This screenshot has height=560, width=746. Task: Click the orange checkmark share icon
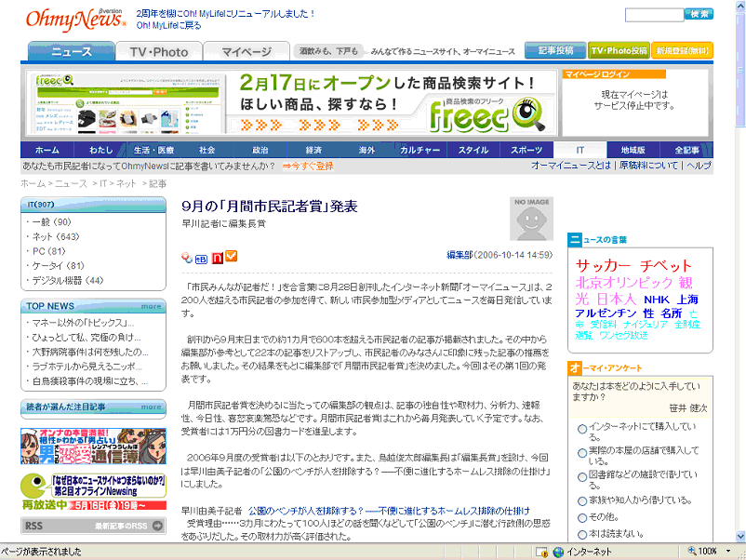(x=231, y=258)
